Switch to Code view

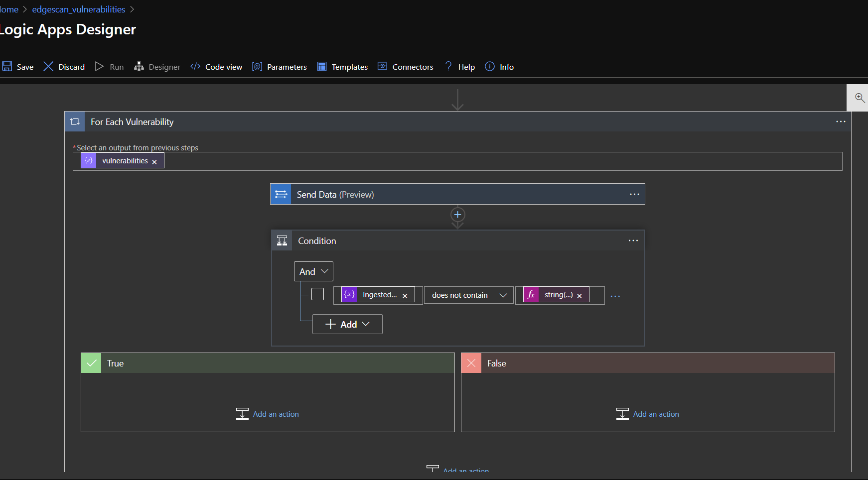click(x=216, y=67)
